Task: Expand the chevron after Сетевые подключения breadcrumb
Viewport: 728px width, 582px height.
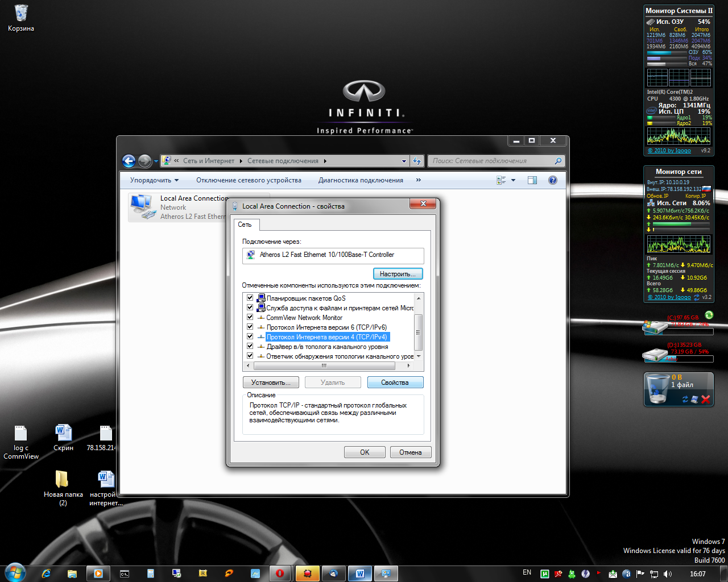Action: click(x=325, y=161)
